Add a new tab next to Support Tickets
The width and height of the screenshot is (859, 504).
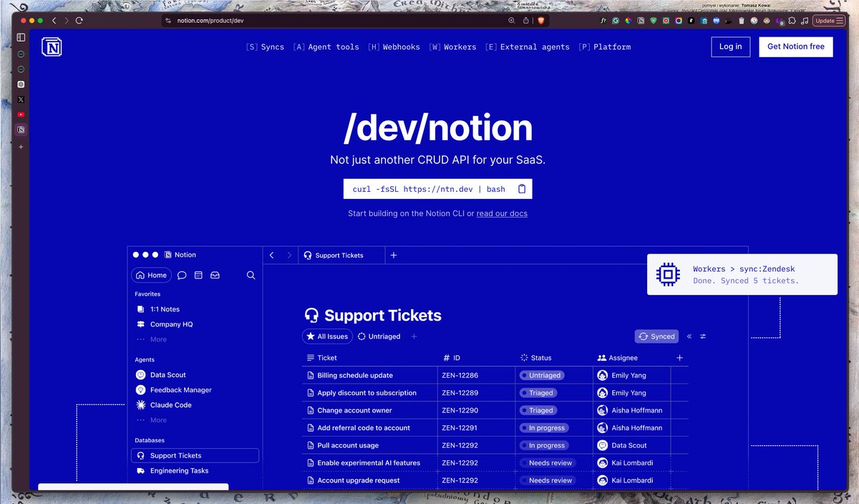[x=393, y=255]
